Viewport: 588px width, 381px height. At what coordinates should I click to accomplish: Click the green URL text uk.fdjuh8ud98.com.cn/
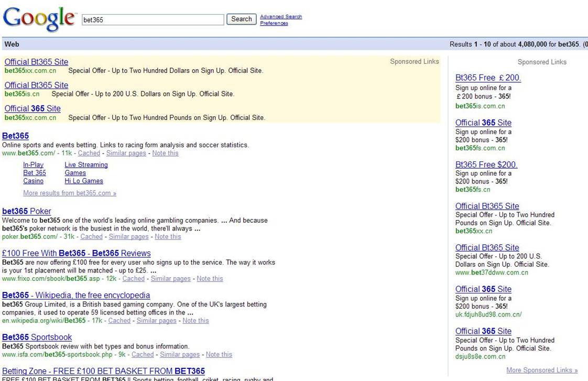tap(488, 314)
